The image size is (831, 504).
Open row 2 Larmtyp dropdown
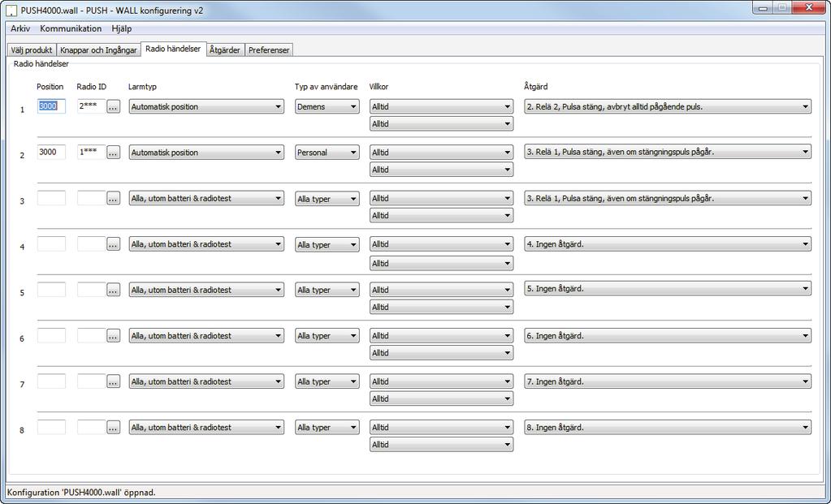click(x=206, y=153)
